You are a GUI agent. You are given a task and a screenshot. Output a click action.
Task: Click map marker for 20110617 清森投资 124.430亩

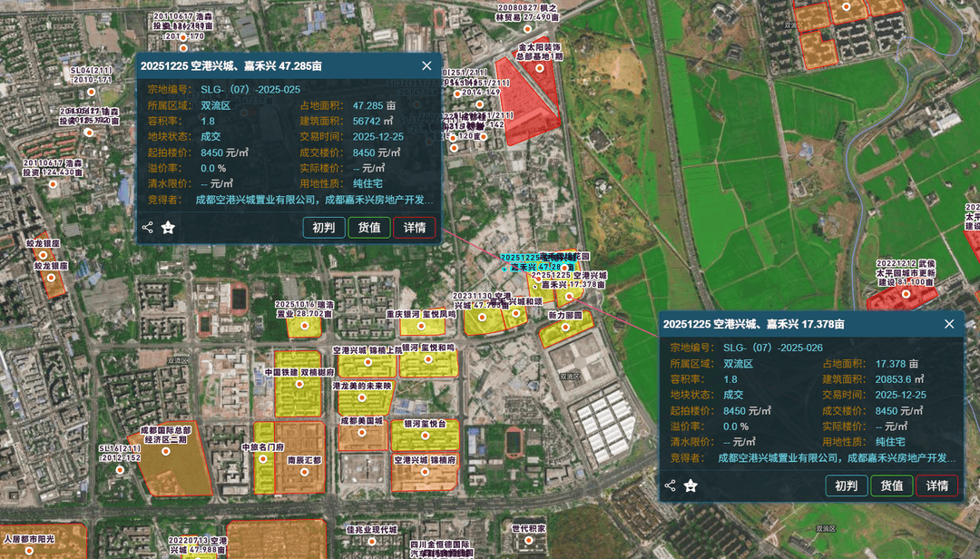click(54, 184)
